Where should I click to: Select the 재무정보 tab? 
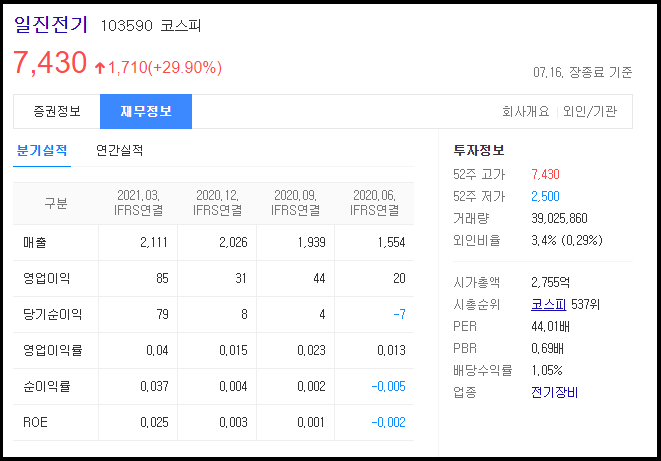[146, 111]
